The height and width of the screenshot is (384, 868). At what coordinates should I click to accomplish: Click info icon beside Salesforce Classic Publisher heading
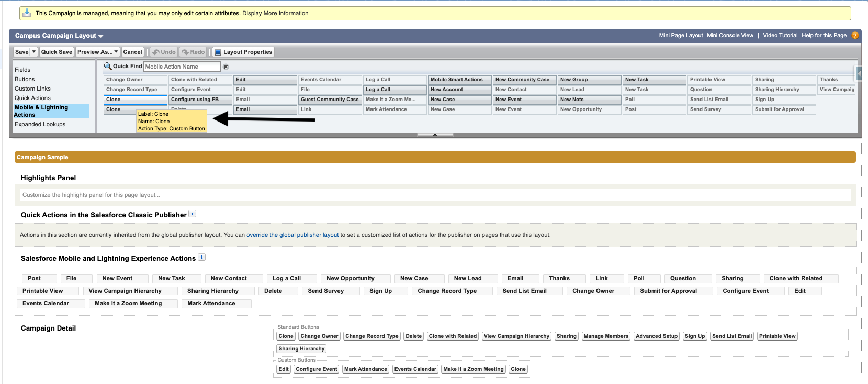[193, 214]
